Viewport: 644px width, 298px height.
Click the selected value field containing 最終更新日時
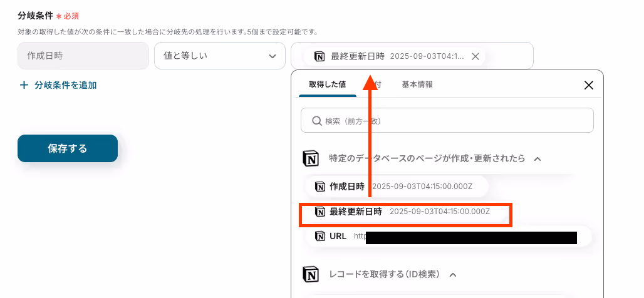click(x=412, y=56)
